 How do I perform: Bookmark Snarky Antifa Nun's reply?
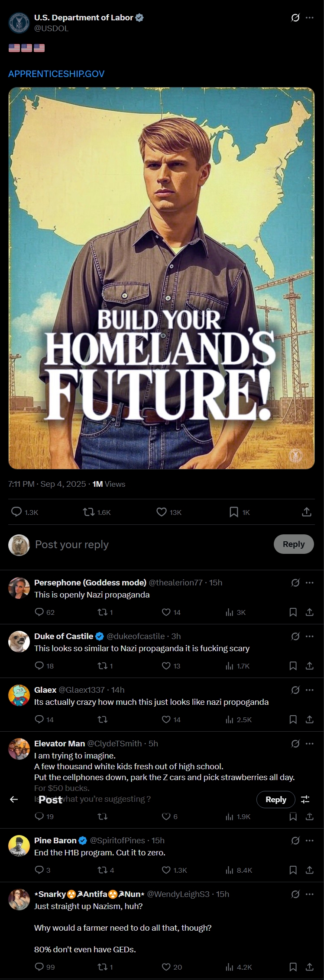tap(293, 967)
